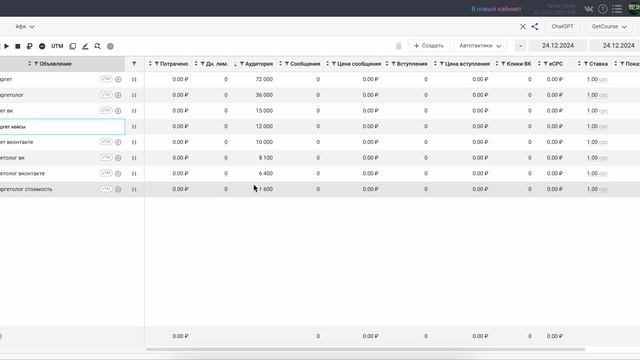This screenshot has width=640, height=360.
Task: Click the UTM badge in 72 000 audience row
Action: point(106,79)
